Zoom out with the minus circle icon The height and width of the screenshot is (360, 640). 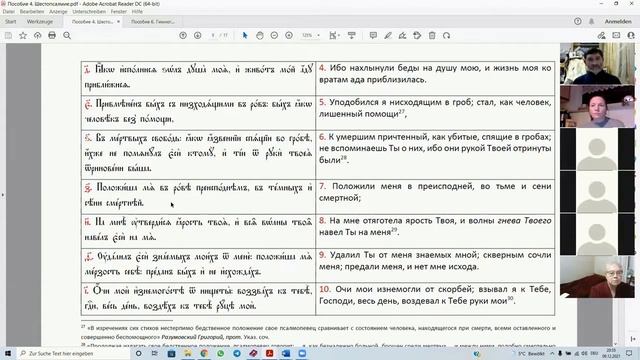pyautogui.click(x=274, y=36)
